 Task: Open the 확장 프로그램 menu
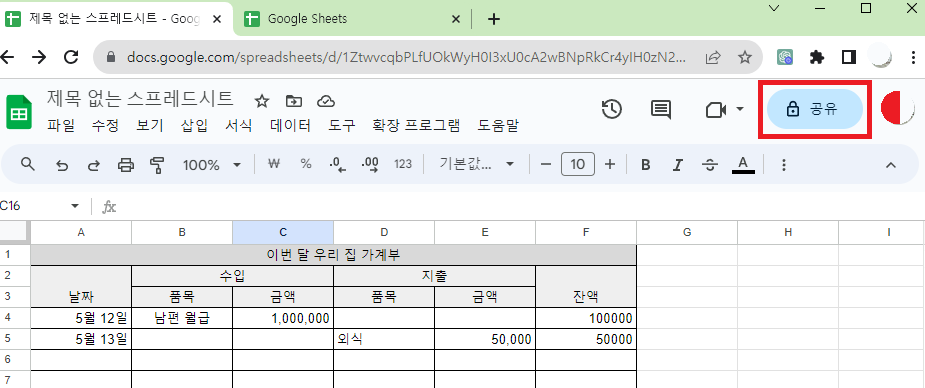(x=416, y=125)
